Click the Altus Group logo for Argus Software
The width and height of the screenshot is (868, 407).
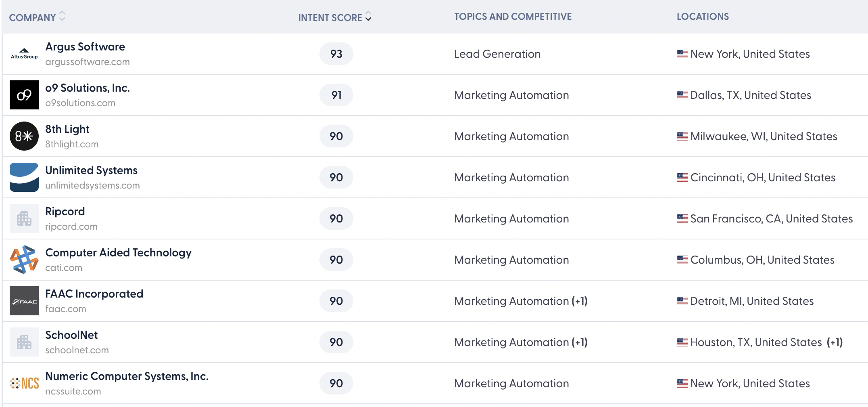24,53
